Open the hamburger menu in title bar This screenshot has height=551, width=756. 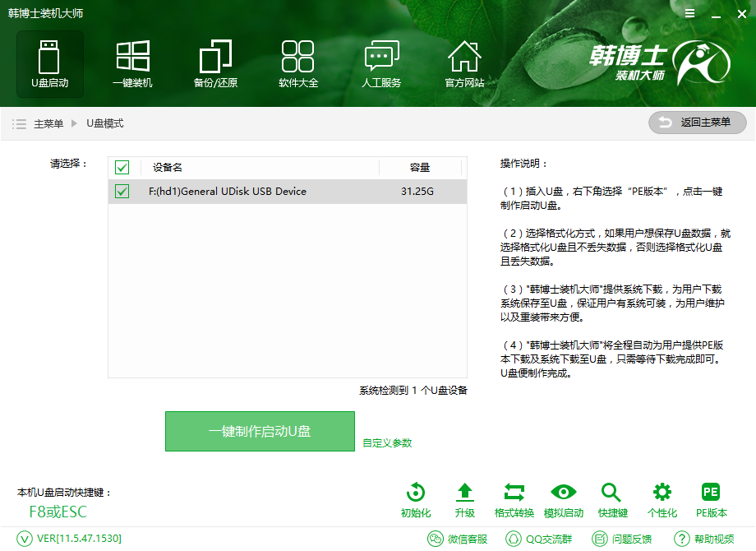pos(689,13)
